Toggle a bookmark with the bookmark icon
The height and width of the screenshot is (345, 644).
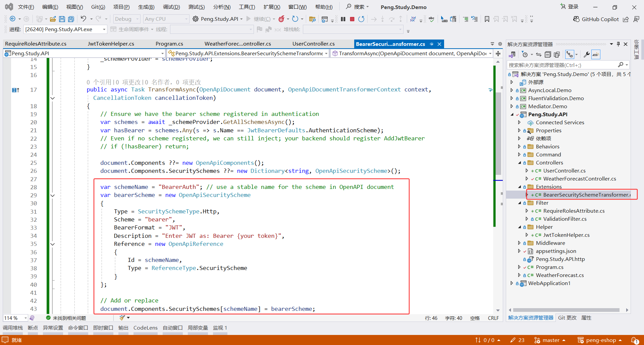click(x=487, y=19)
